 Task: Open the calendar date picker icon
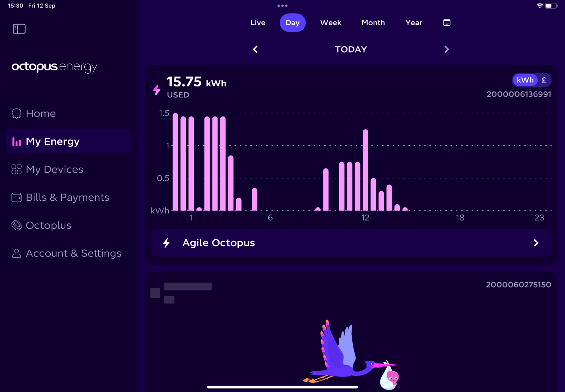447,23
